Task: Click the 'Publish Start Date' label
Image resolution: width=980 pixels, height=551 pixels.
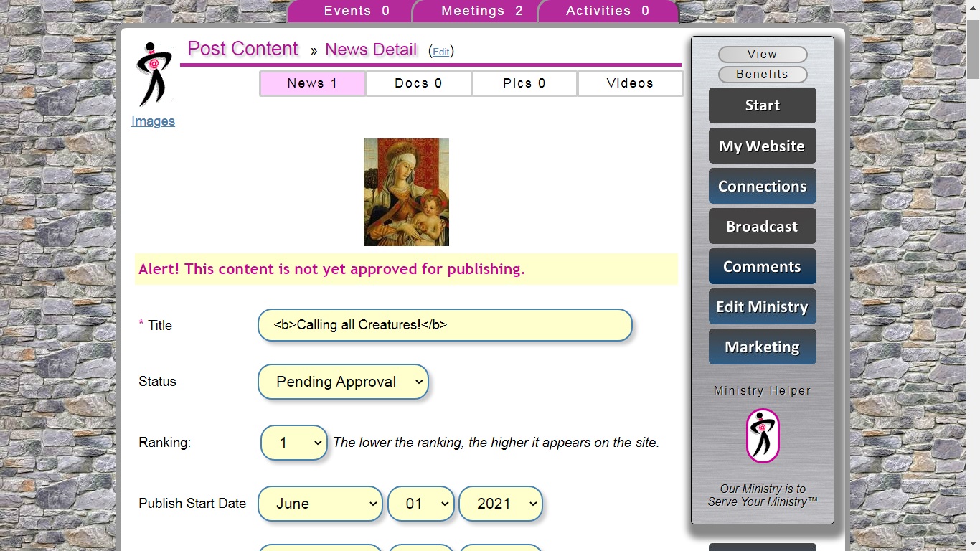Action: tap(192, 504)
